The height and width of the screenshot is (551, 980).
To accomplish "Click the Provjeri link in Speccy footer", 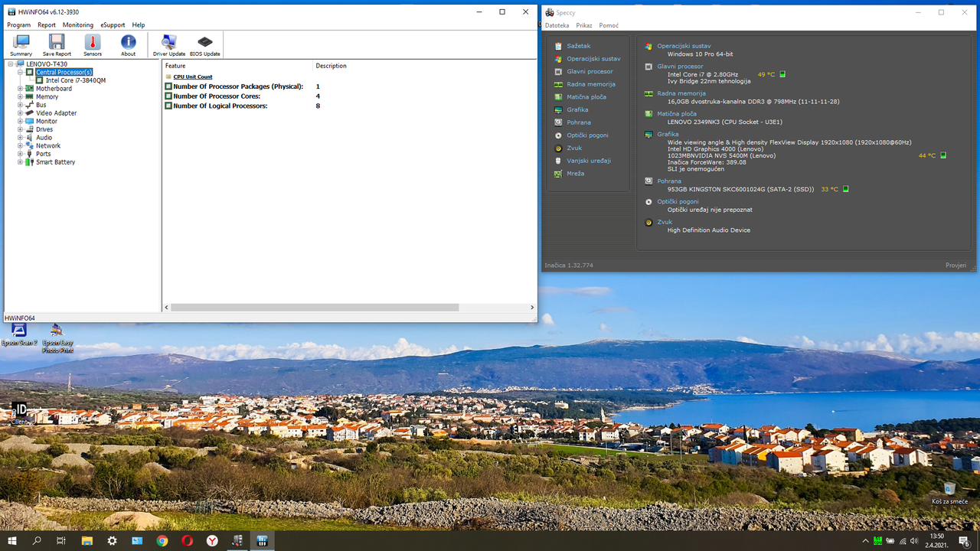I will coord(955,266).
